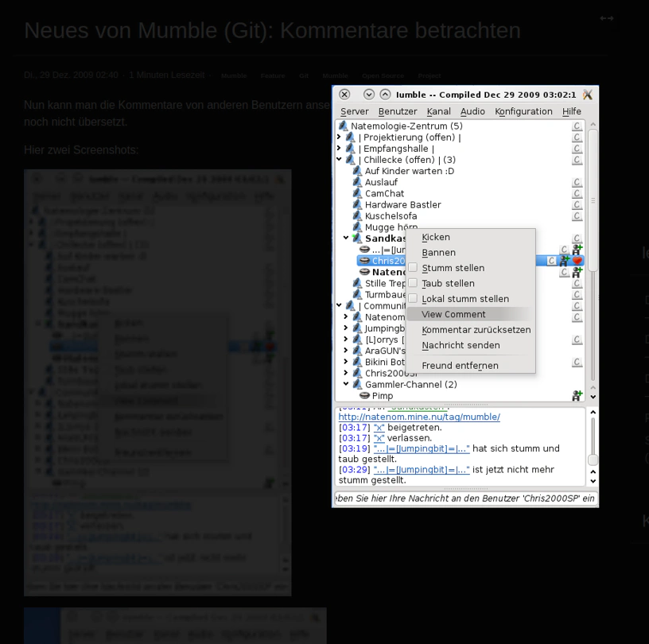Viewport: 649px width, 644px height.
Task: Open the Audio menu
Action: 472,111
